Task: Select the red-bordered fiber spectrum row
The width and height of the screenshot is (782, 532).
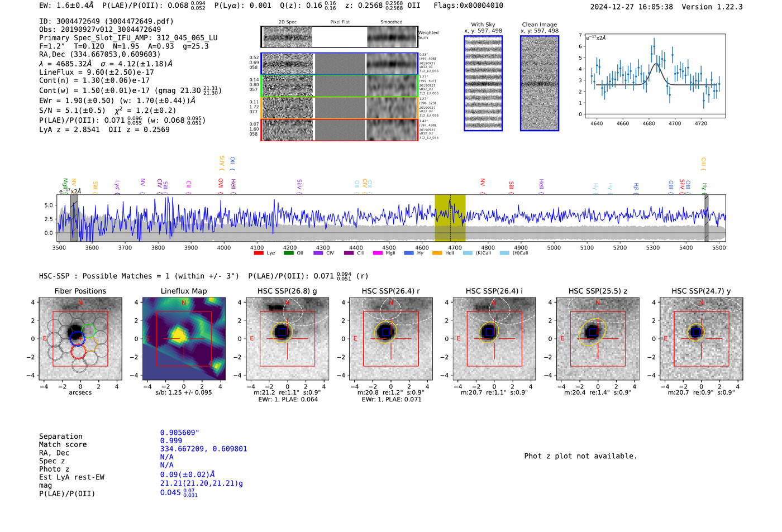Action: click(x=340, y=130)
